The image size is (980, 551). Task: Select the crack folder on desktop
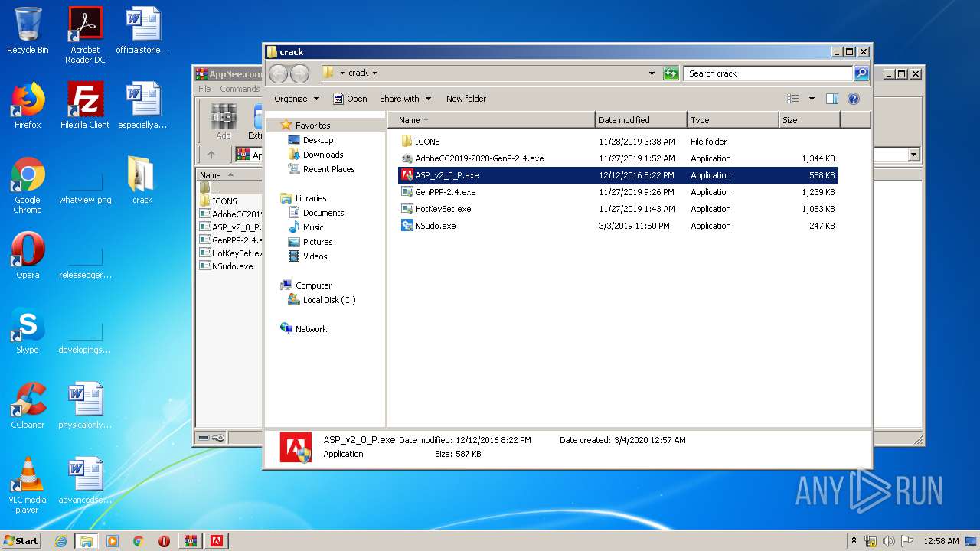142,181
